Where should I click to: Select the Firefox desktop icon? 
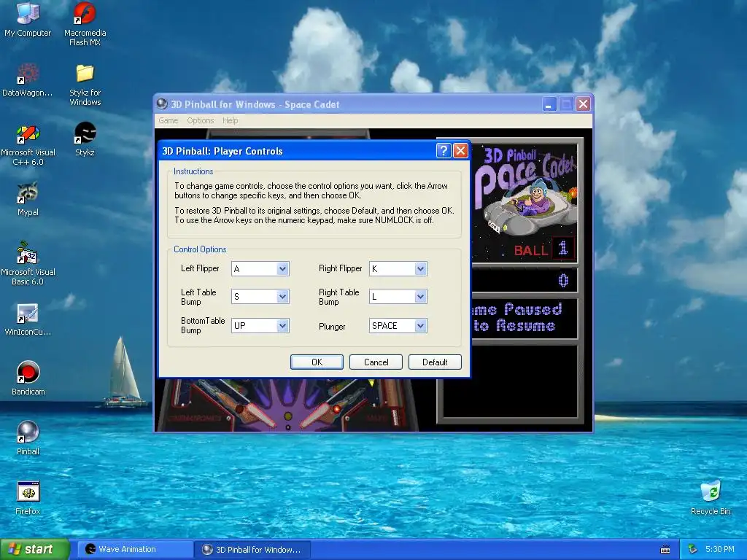[28, 498]
